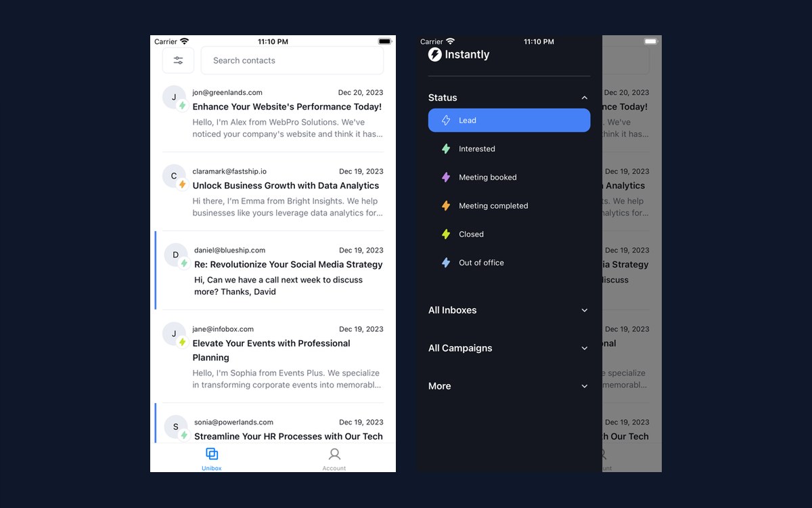812x508 pixels.
Task: Click the More heading label
Action: tap(440, 386)
